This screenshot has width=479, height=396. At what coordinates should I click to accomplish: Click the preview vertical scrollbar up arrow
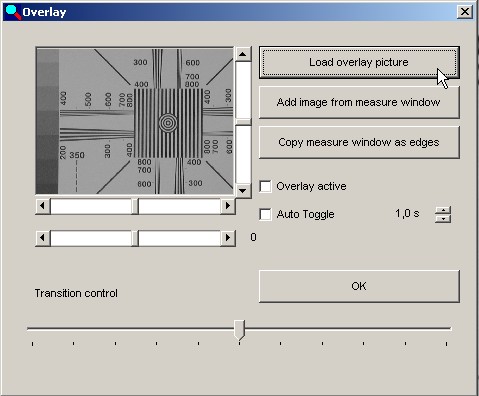(x=243, y=54)
